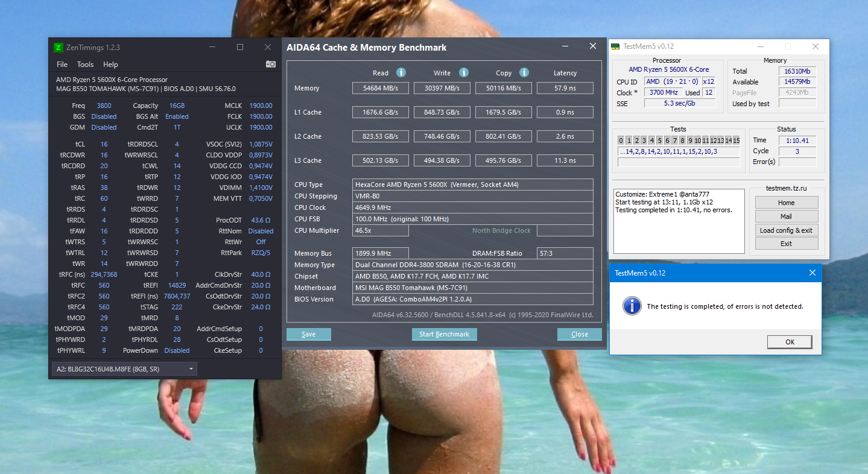The image size is (868, 474).
Task: Save the AIDA64 benchmark results
Action: [x=308, y=334]
